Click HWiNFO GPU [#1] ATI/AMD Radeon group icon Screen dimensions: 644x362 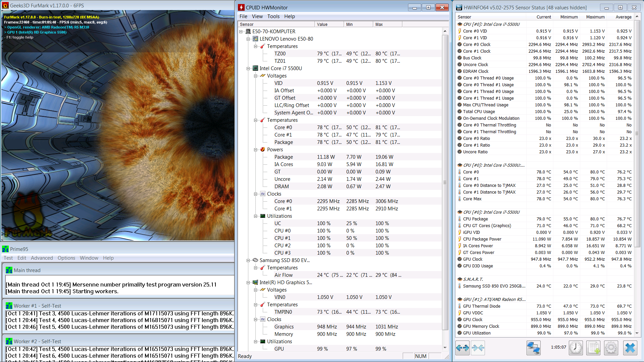(x=460, y=299)
